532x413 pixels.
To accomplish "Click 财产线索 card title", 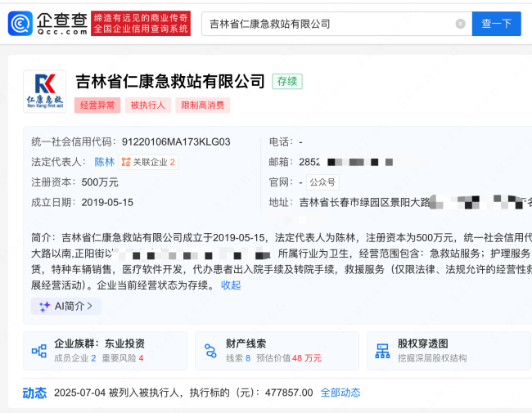I will pos(246,343).
